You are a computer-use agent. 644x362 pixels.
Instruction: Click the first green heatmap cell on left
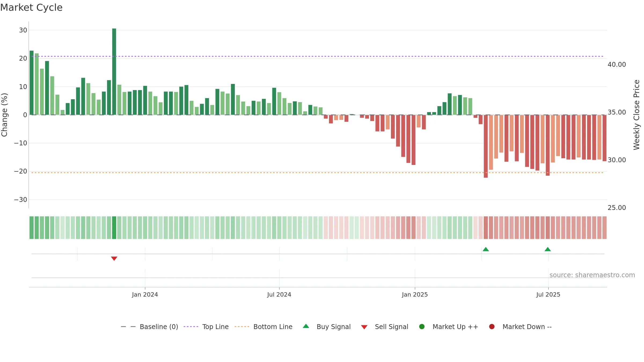click(x=31, y=228)
